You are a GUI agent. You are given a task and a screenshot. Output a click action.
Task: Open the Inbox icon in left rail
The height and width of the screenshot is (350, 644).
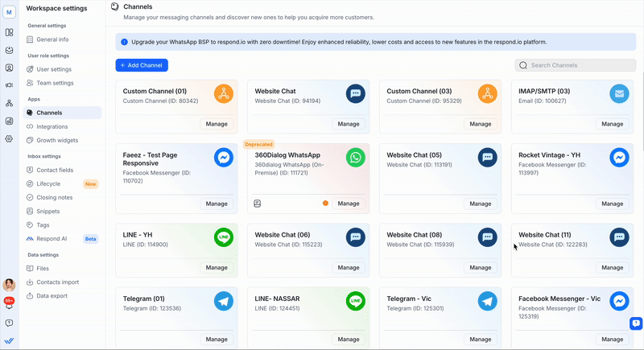(x=9, y=50)
